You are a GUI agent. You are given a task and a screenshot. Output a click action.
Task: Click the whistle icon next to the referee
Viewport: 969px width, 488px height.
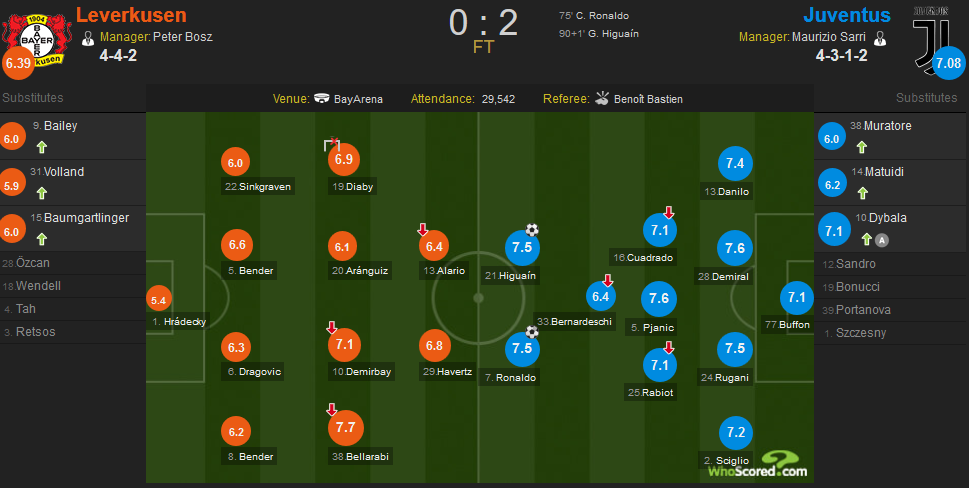coord(602,98)
